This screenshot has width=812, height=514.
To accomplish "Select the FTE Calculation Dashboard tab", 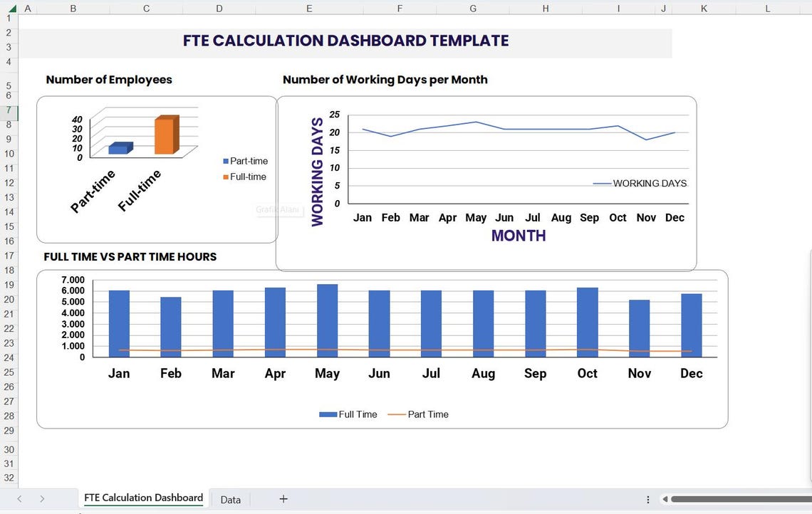I will click(142, 498).
